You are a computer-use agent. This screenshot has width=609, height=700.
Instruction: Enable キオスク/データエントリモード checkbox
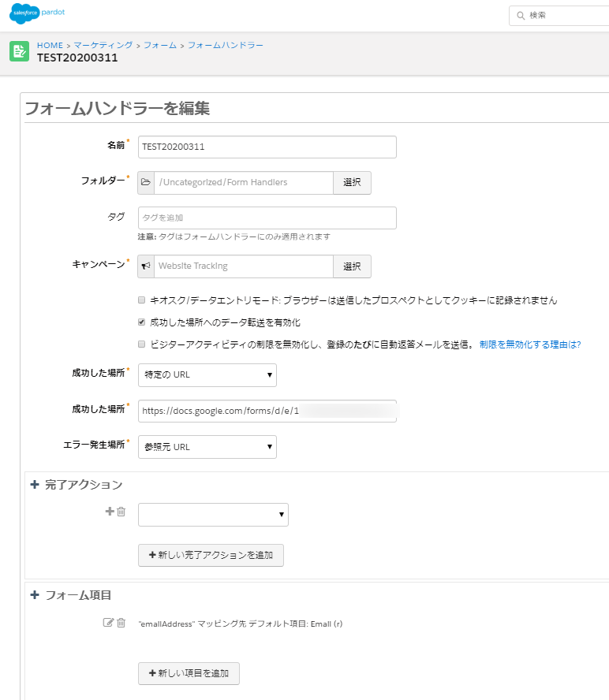tap(141, 300)
